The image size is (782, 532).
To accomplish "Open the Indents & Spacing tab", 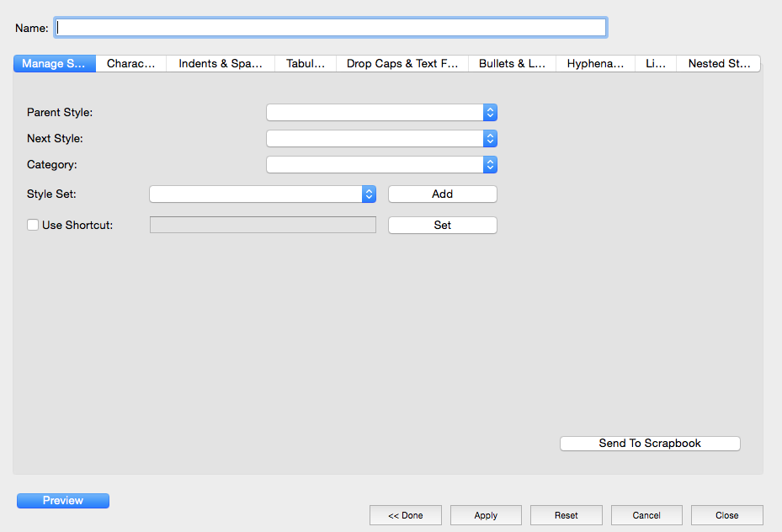I will [221, 63].
